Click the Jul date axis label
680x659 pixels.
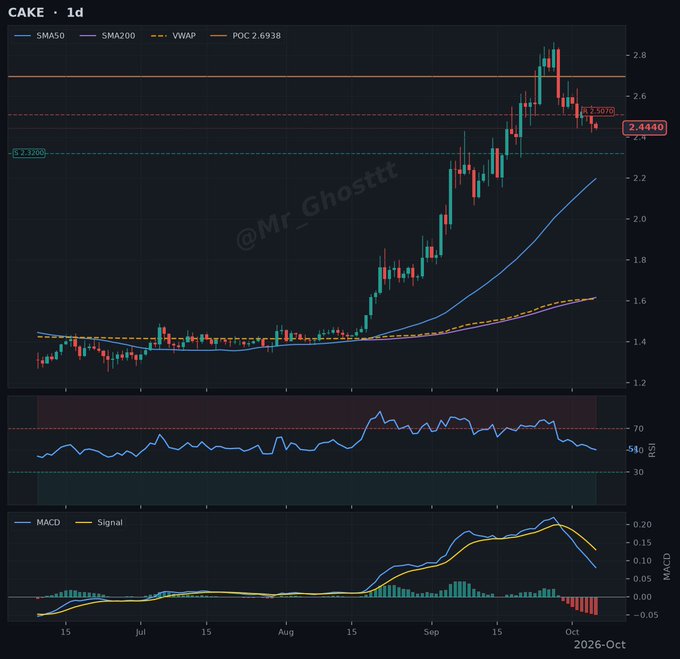[x=141, y=632]
